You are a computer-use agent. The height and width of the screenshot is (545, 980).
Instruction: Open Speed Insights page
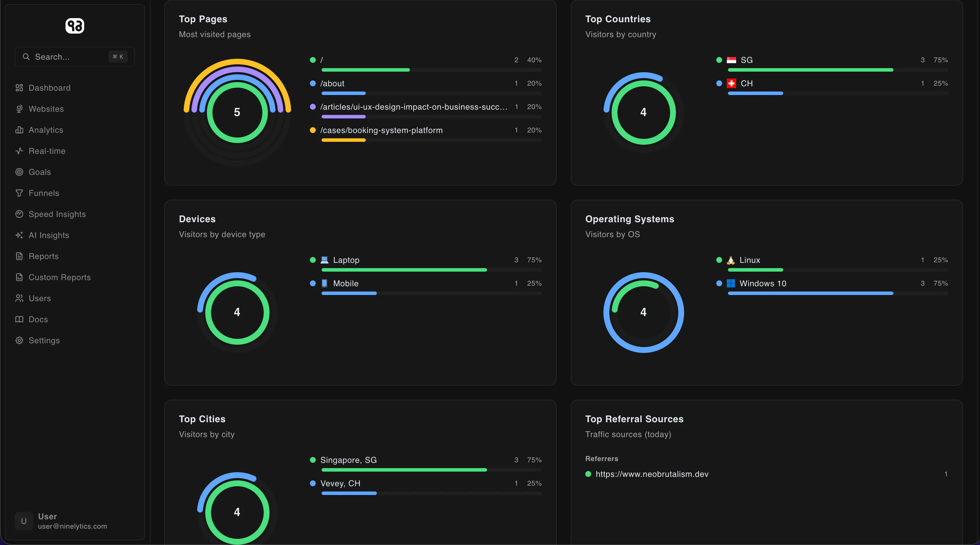75,214
